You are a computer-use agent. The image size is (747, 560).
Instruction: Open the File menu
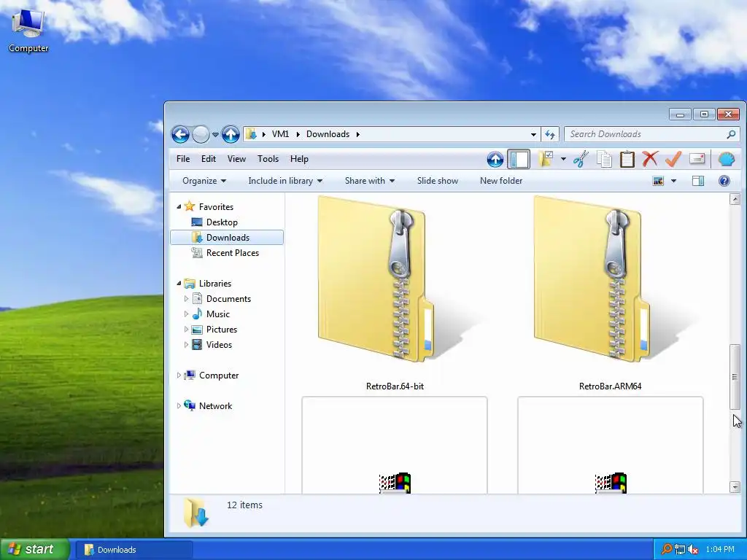pyautogui.click(x=183, y=159)
